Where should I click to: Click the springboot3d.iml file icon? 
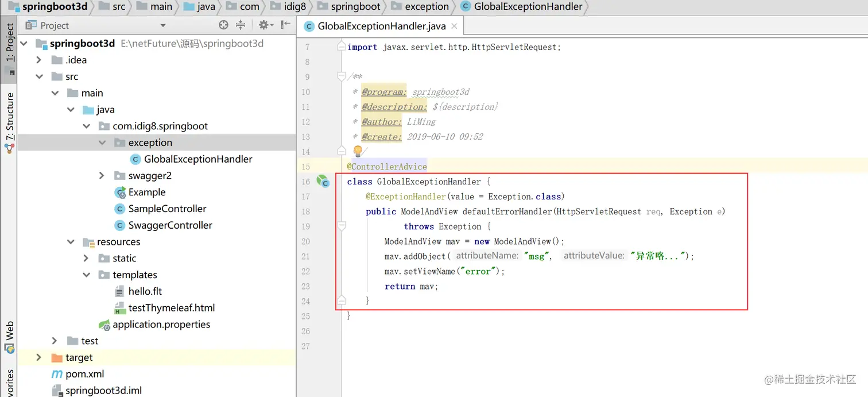point(57,391)
